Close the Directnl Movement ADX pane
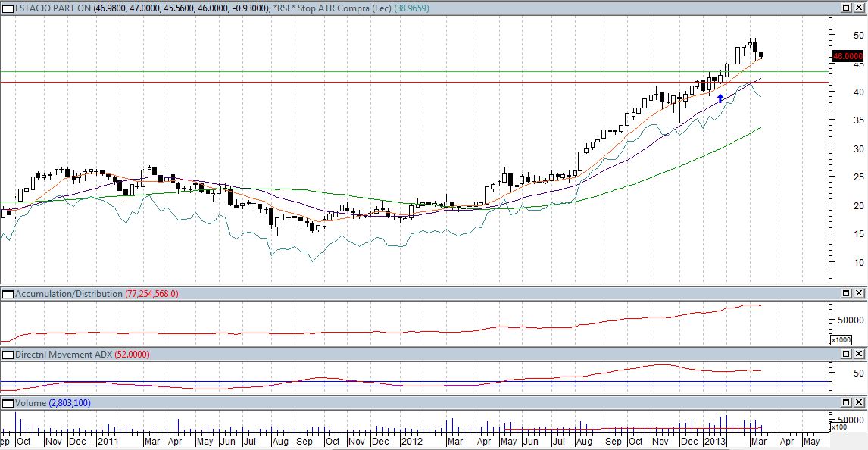Viewport: 868px width, 450px height. pyautogui.click(x=860, y=354)
